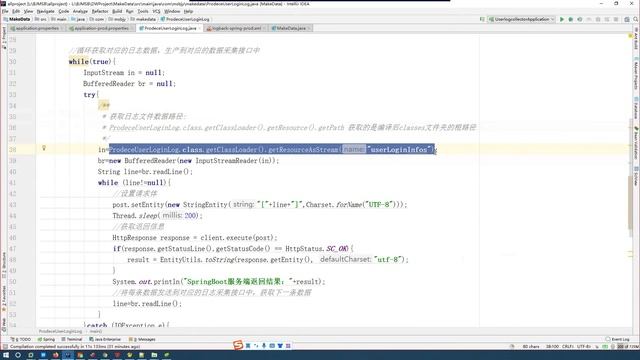Switch to the application.properties tab
Viewport: 640px width, 360px height.
(36, 28)
